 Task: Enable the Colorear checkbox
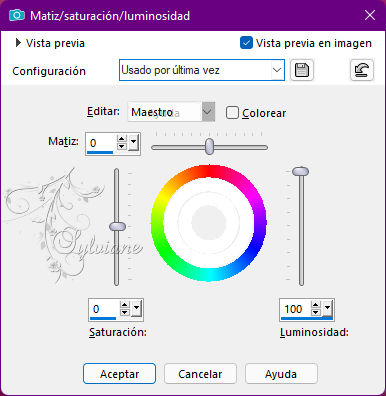pos(232,113)
